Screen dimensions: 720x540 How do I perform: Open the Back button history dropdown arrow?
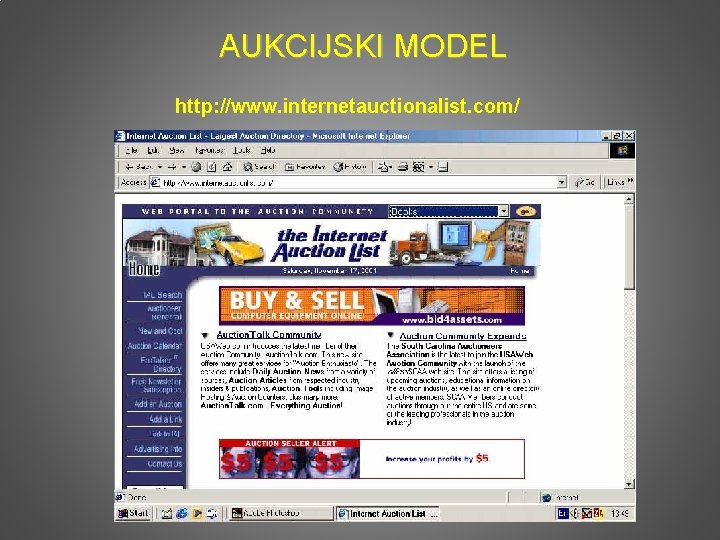coord(160,167)
